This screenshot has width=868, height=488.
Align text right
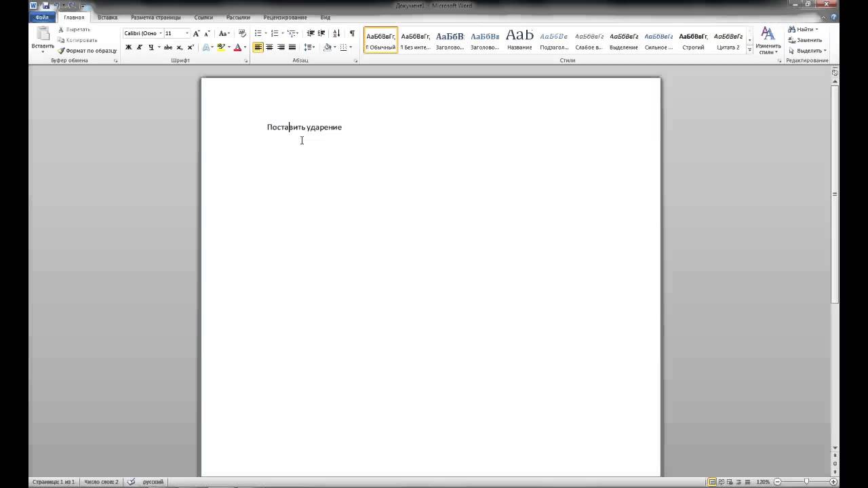(281, 47)
